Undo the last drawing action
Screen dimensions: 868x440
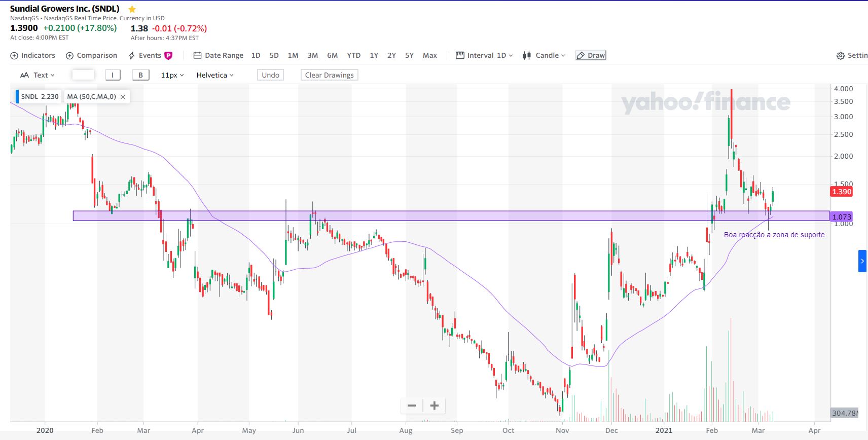271,75
